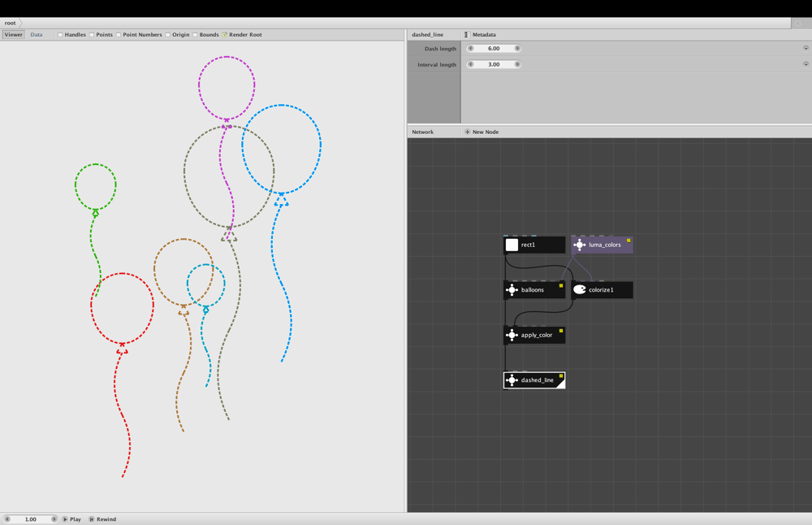This screenshot has height=525, width=812.
Task: Select the colorize1 node label
Action: 601,289
